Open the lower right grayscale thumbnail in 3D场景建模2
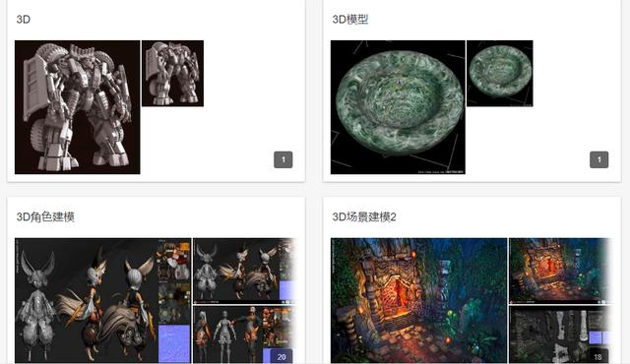 pos(561,334)
